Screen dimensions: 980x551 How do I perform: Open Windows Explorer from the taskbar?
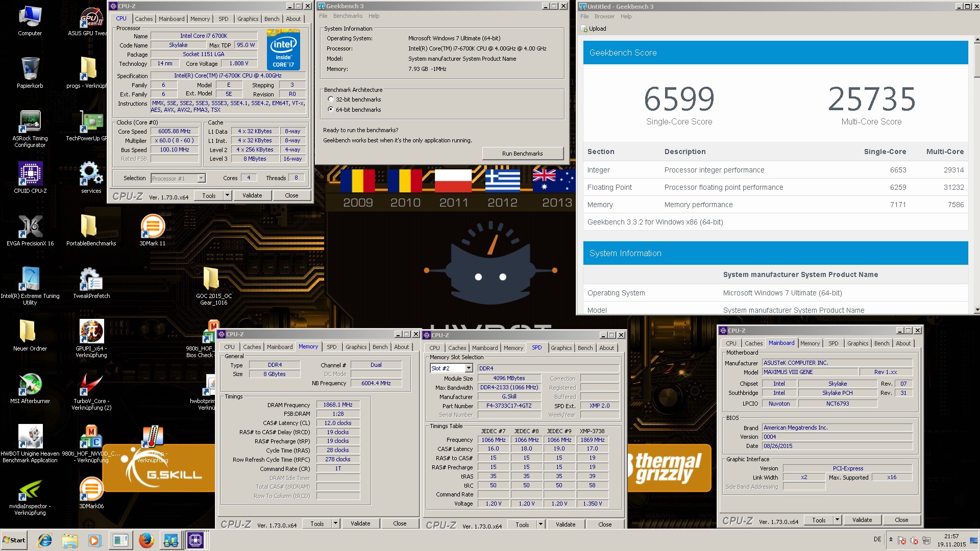pyautogui.click(x=70, y=540)
